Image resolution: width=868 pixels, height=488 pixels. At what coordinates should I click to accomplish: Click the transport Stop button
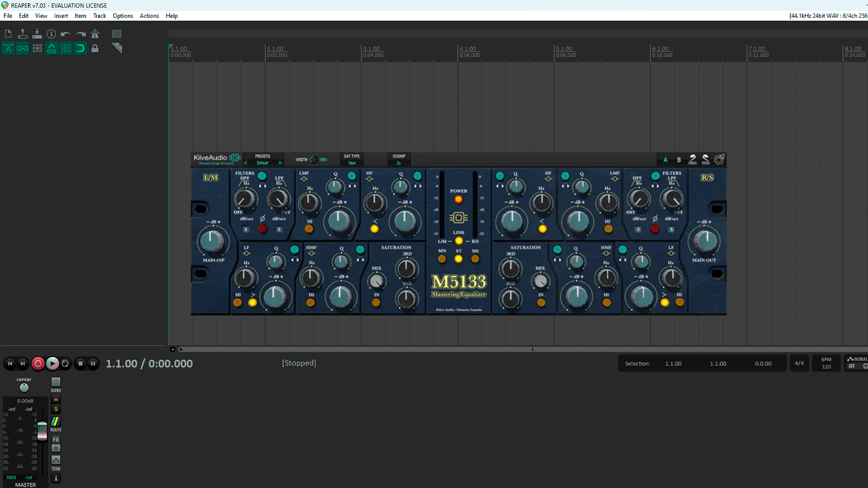pos(80,363)
